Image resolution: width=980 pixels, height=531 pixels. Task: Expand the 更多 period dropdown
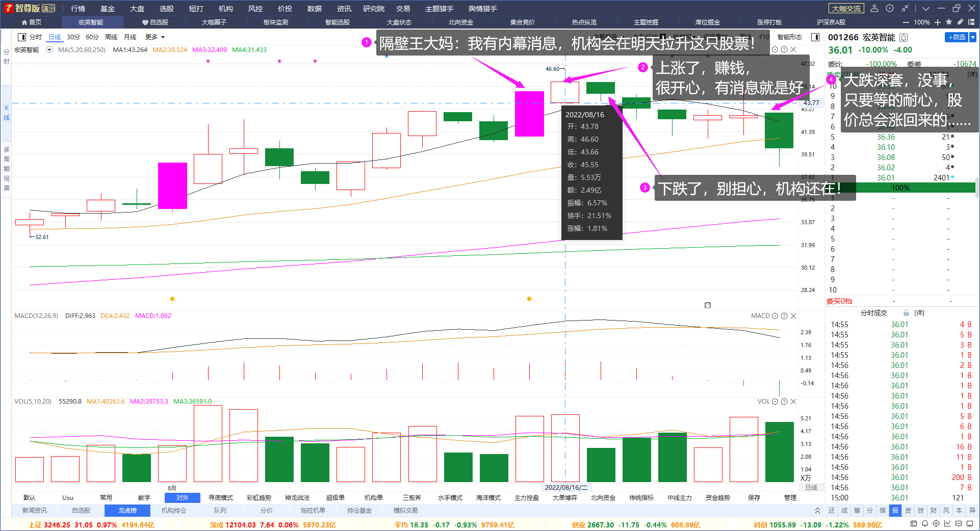155,37
